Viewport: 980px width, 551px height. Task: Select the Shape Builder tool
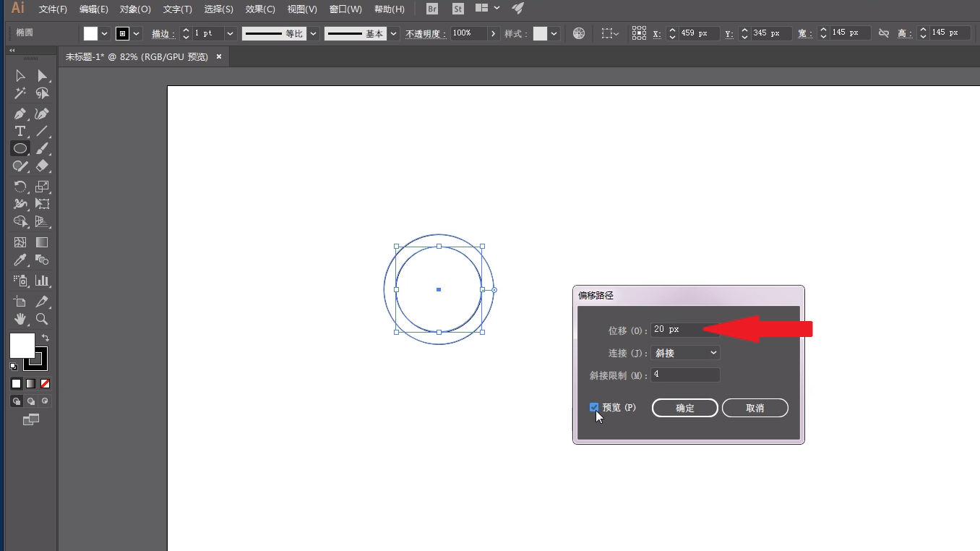click(20, 221)
